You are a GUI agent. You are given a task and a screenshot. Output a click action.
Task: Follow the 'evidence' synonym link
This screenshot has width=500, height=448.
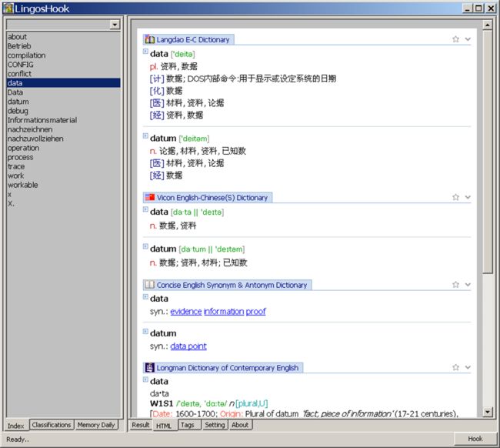pos(186,312)
